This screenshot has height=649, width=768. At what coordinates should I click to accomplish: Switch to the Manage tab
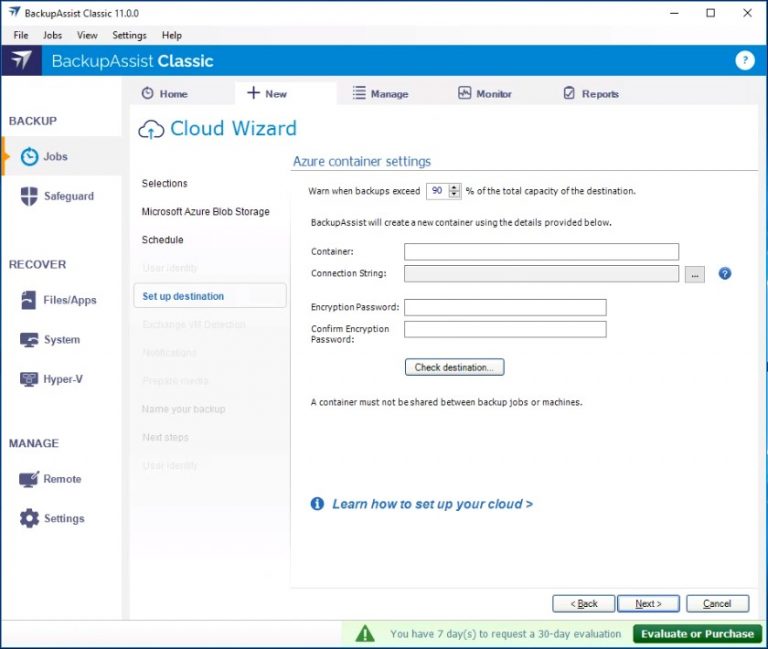click(x=380, y=94)
